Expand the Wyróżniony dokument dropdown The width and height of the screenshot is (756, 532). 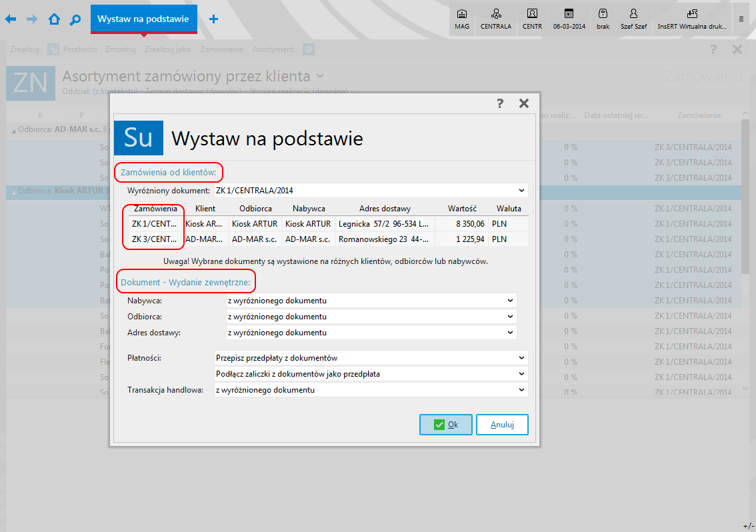pyautogui.click(x=521, y=191)
